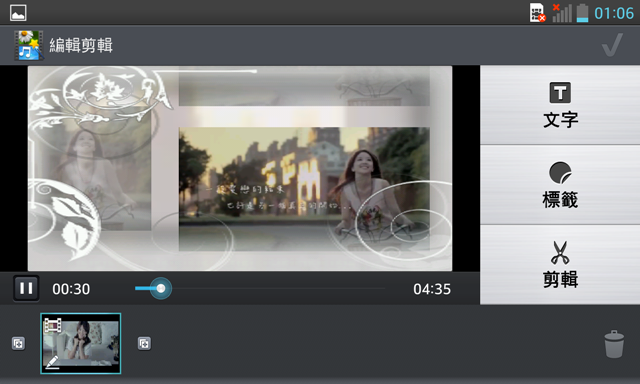Tap the total duration 04:35
640x384 pixels.
432,289
